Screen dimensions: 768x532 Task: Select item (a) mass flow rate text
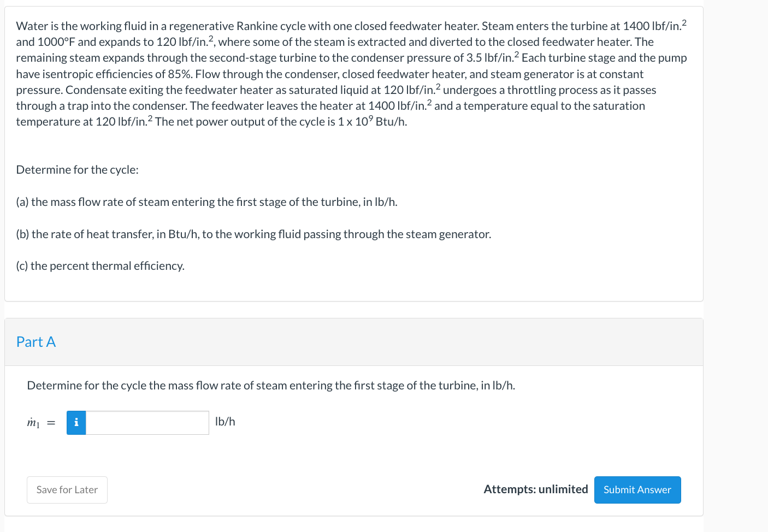(206, 202)
